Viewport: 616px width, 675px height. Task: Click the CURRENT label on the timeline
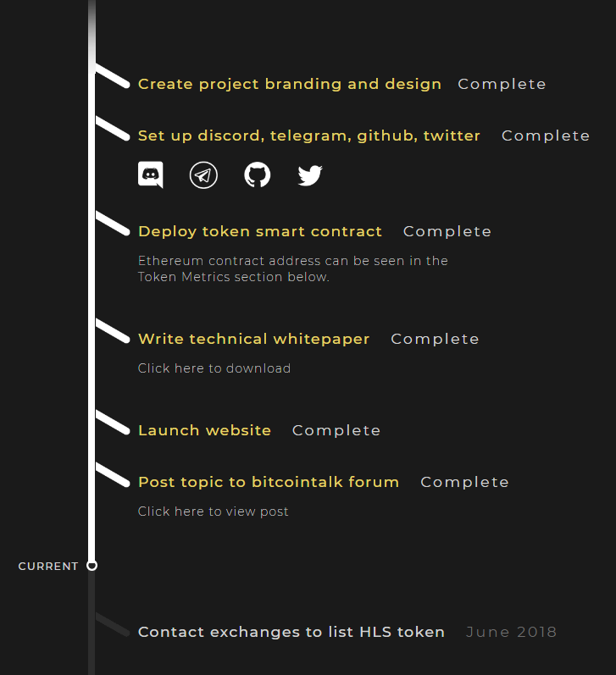pyautogui.click(x=48, y=566)
